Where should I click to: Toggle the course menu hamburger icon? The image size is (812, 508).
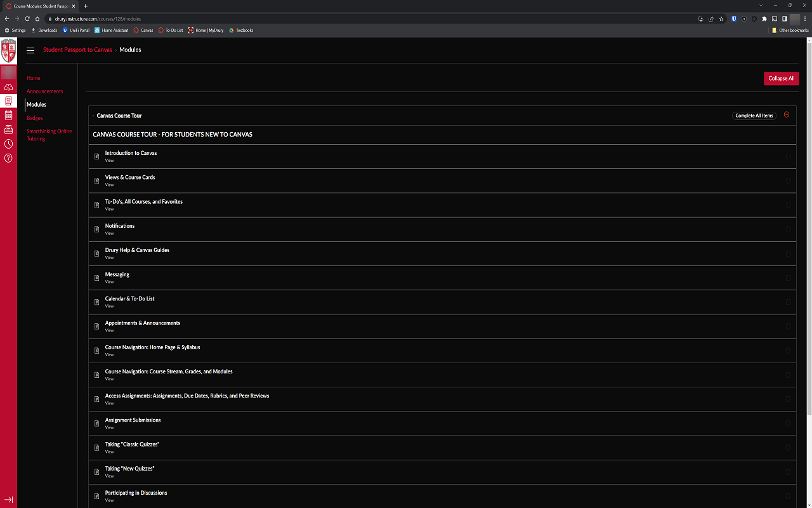30,50
